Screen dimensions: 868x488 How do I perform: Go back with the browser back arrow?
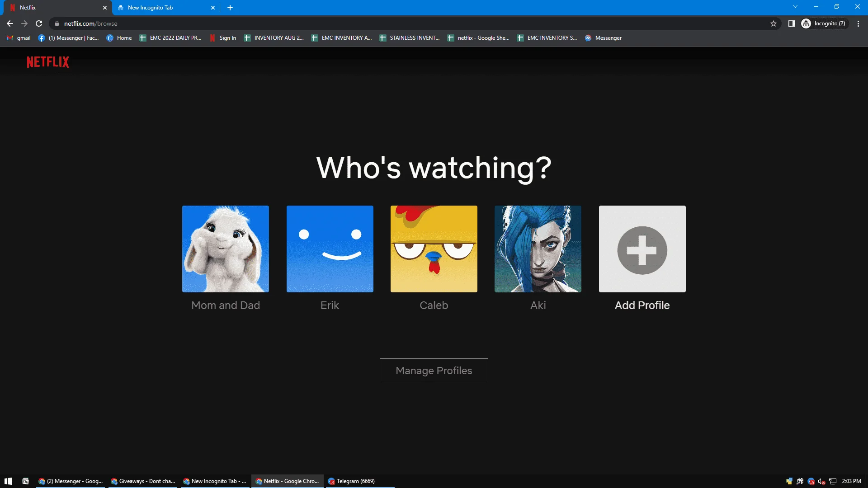pos(10,23)
